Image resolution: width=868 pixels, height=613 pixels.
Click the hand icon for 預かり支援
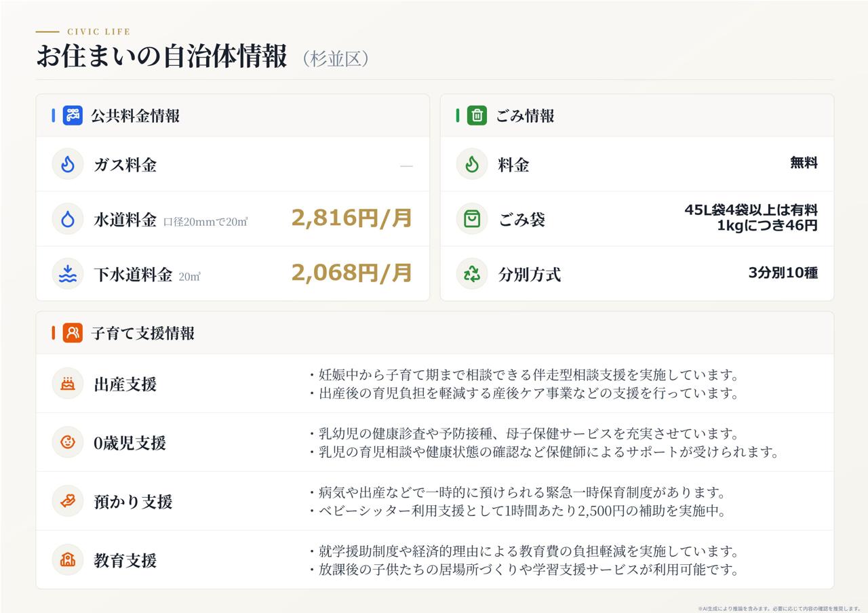[68, 501]
